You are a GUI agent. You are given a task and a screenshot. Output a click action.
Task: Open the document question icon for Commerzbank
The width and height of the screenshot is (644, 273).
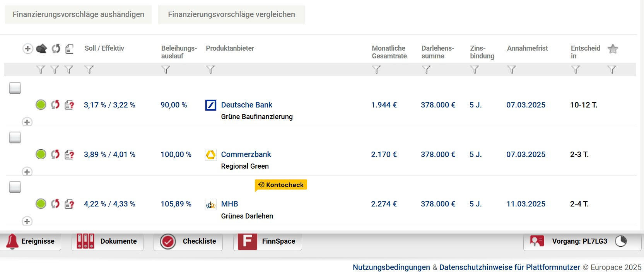coord(69,154)
